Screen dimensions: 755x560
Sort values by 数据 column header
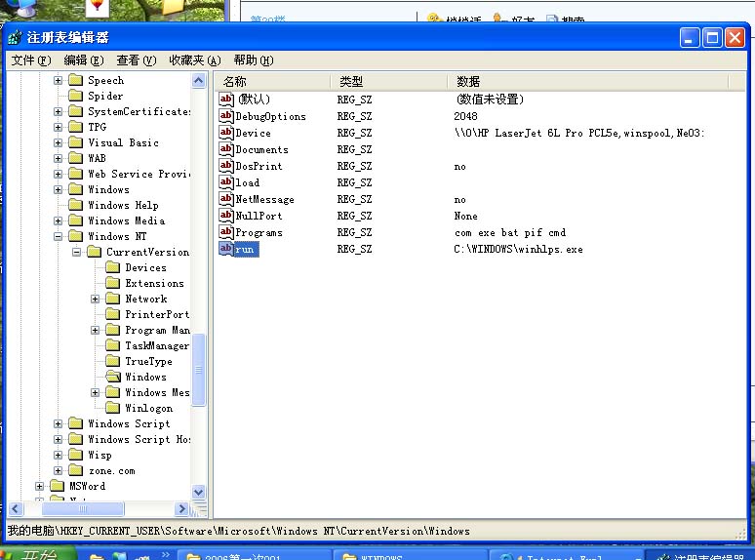tap(587, 81)
